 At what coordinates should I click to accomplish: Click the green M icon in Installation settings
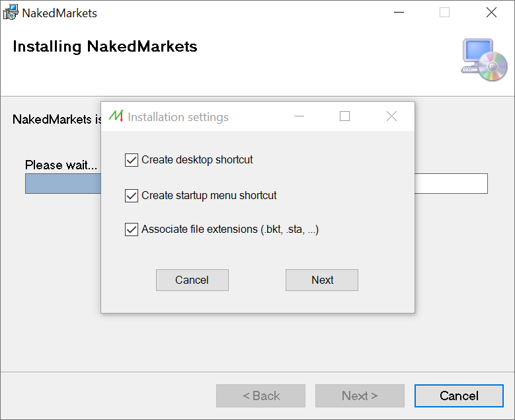pyautogui.click(x=116, y=116)
